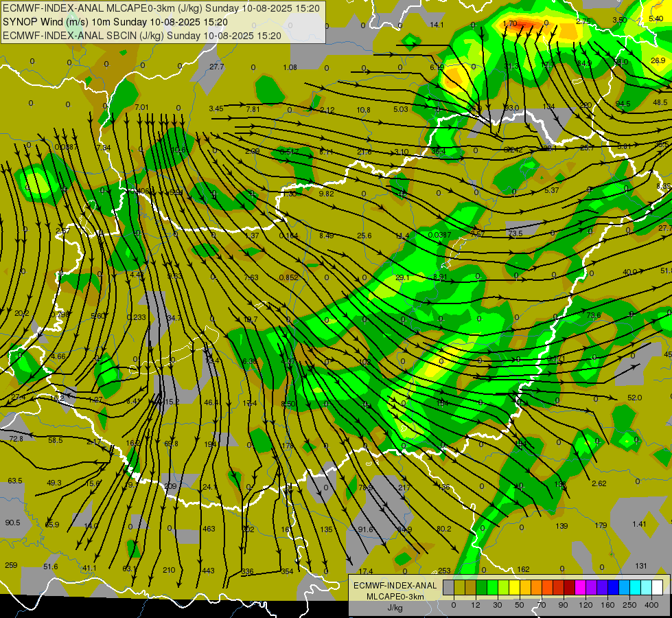Image resolution: width=672 pixels, height=618 pixels.
Task: Click the orange legend color box
Action: point(537,587)
